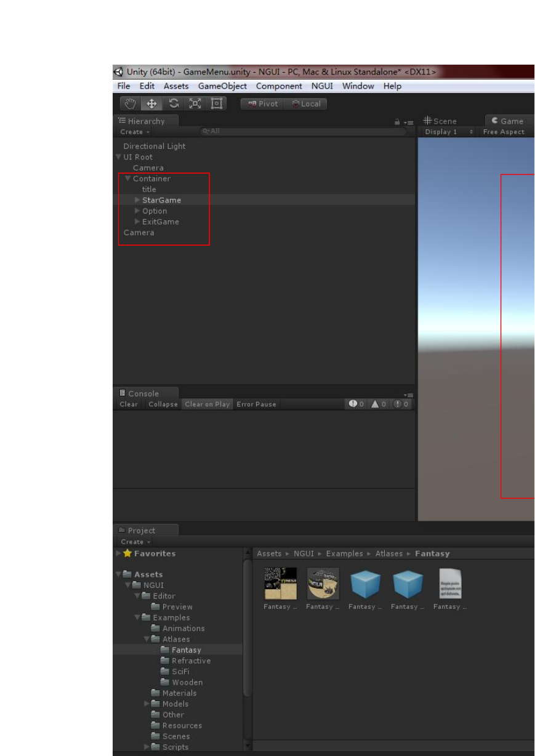This screenshot has width=535, height=756.
Task: Open the Hierarchy panel options menu
Action: tap(409, 123)
